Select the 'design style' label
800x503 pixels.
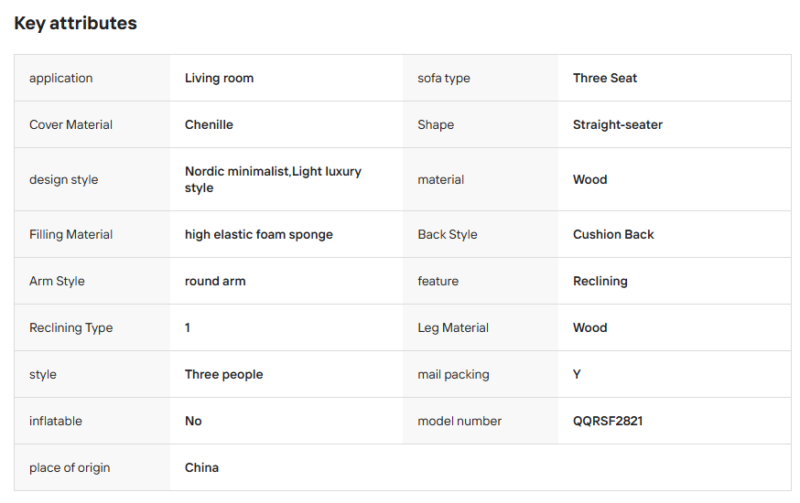point(64,180)
